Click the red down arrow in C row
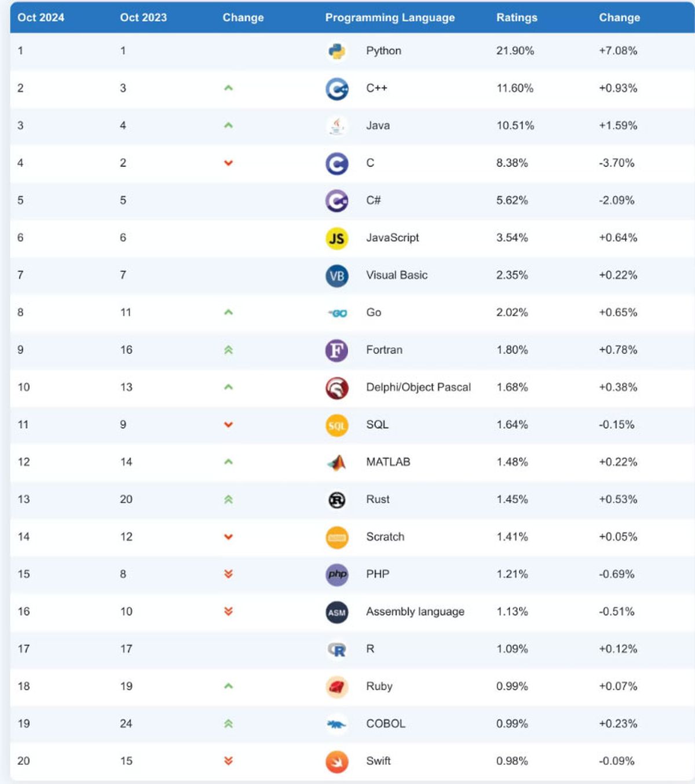The width and height of the screenshot is (695, 784). [228, 163]
